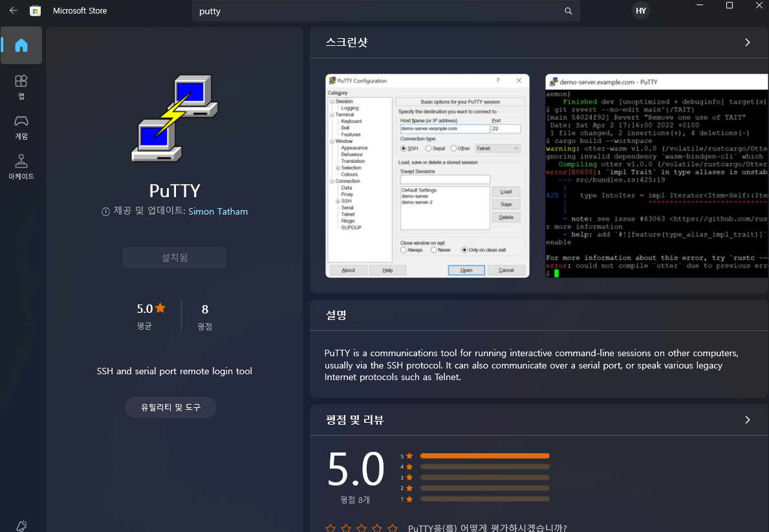The height and width of the screenshot is (532, 769).
Task: Rate PuTTY two stars
Action: point(346,527)
